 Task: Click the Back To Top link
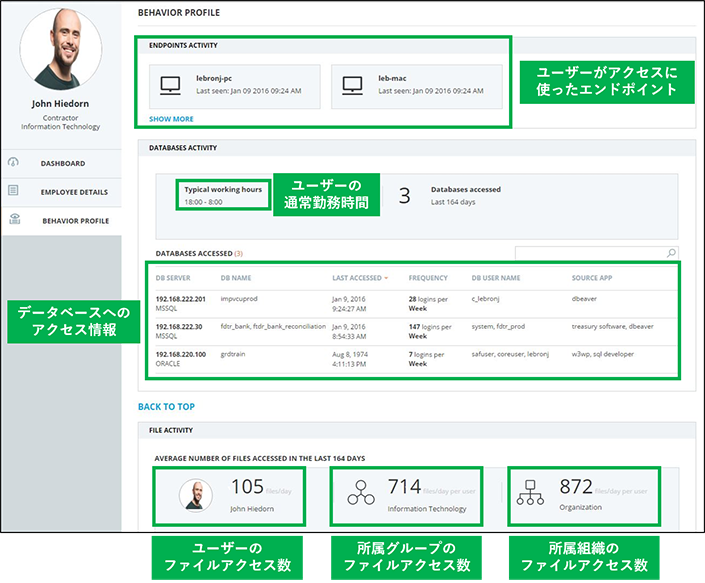(166, 407)
